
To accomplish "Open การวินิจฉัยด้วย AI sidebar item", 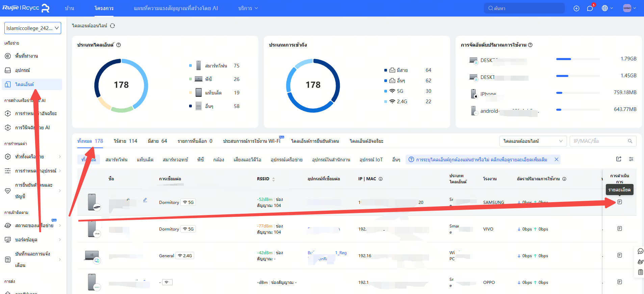I will [32, 128].
